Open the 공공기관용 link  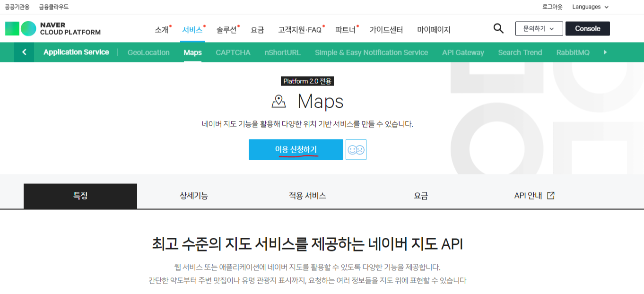[17, 7]
